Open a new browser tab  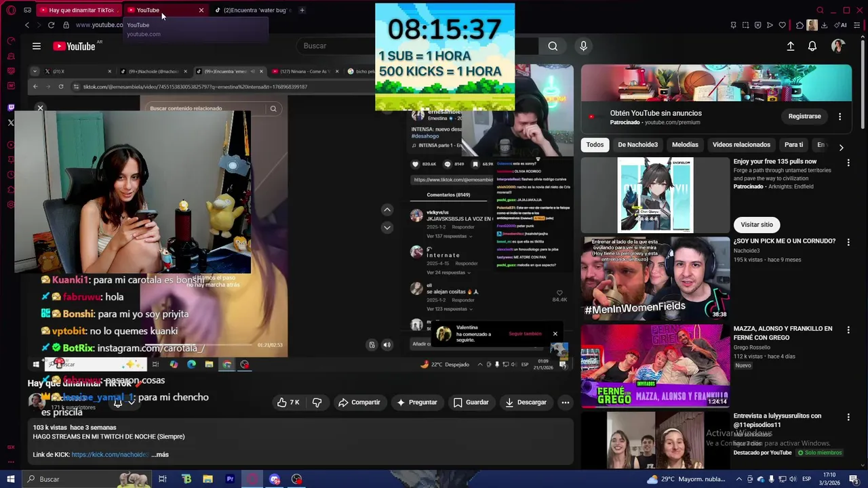point(302,10)
